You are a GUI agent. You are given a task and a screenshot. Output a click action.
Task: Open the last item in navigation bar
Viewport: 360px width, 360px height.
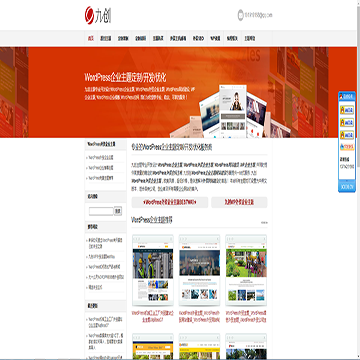pyautogui.click(x=249, y=38)
